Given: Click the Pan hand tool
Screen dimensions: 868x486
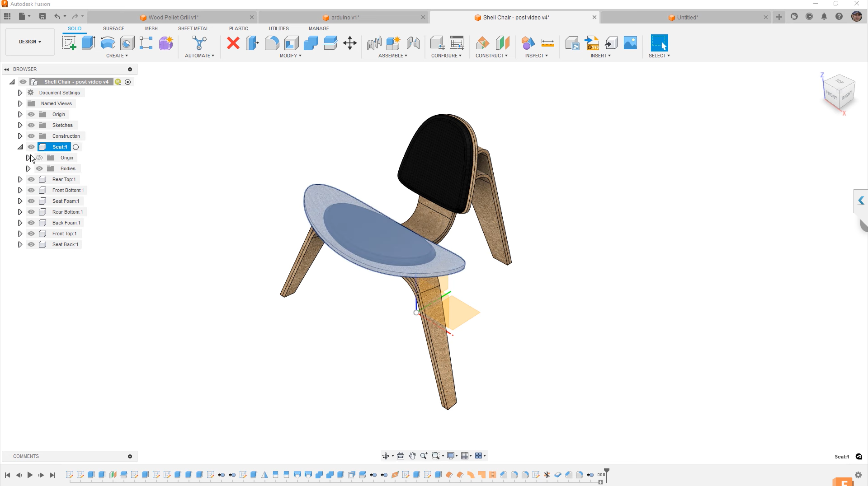Looking at the screenshot, I should tap(412, 456).
